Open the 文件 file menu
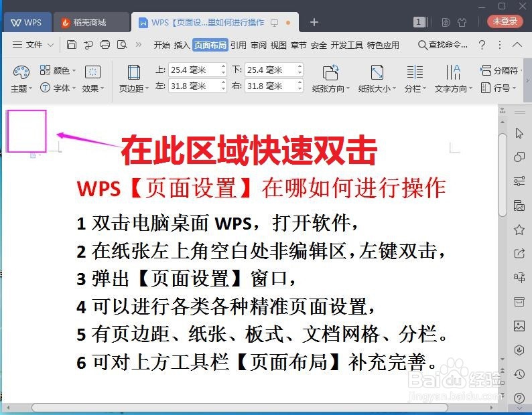Image resolution: width=532 pixels, height=415 pixels. pos(33,44)
